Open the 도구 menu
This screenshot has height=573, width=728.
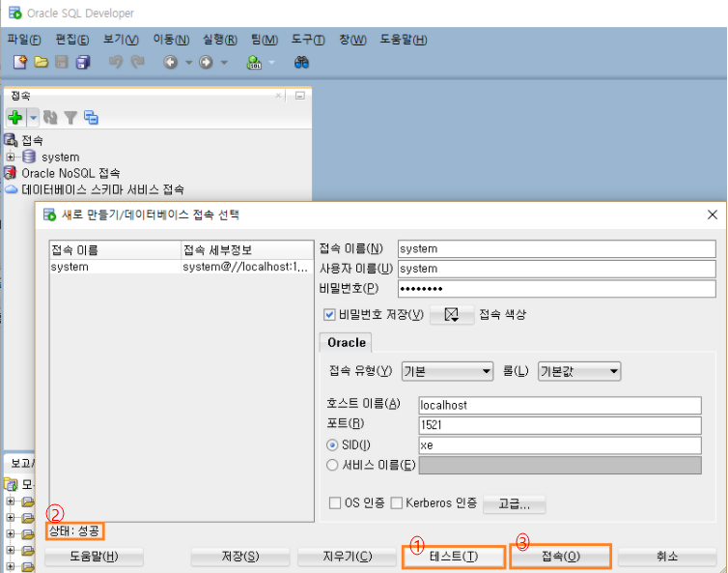point(308,40)
